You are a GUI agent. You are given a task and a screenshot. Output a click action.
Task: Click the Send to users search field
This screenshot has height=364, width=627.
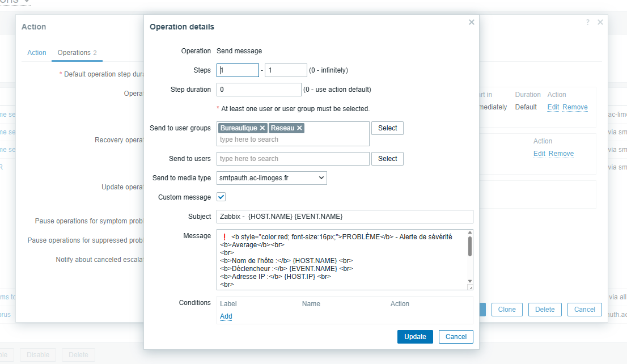click(293, 159)
